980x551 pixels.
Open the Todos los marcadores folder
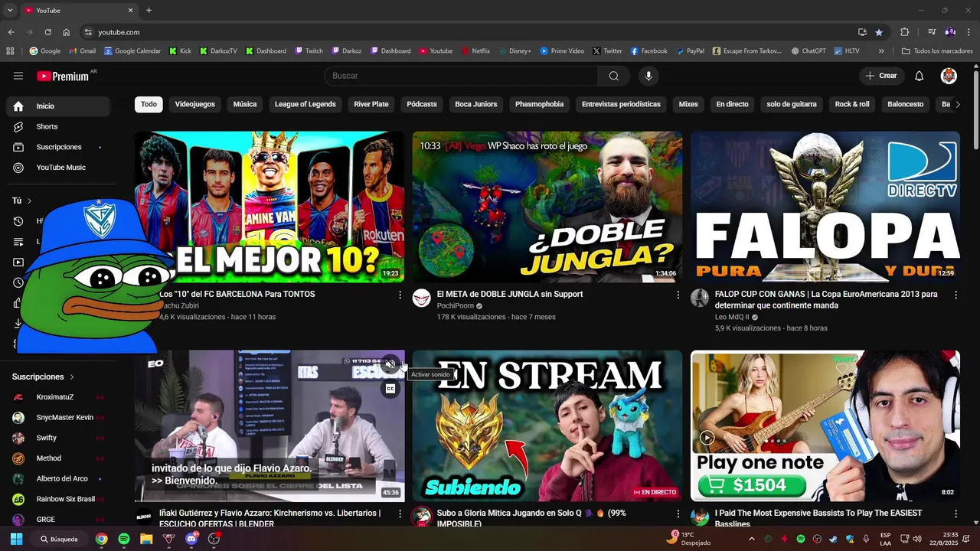pos(936,51)
